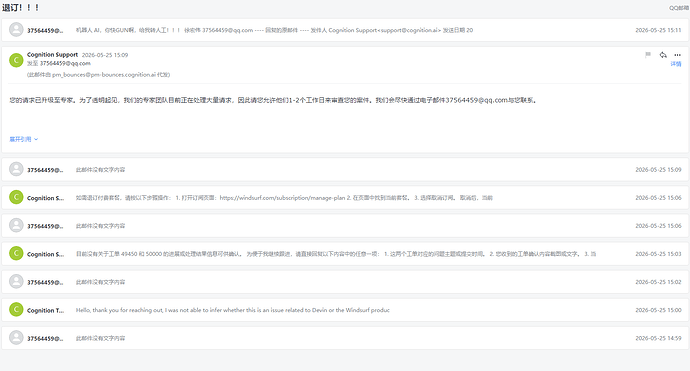Open the 详情 details link

tap(675, 64)
